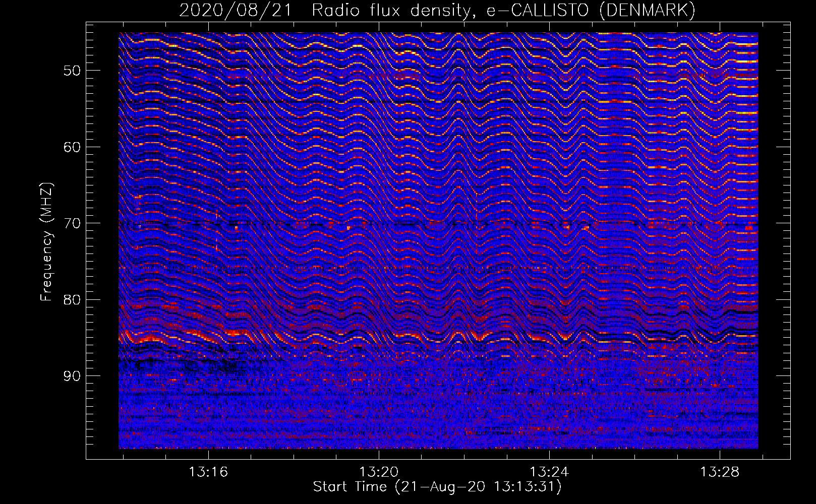Click the 13:24 time tick label

pos(549,472)
